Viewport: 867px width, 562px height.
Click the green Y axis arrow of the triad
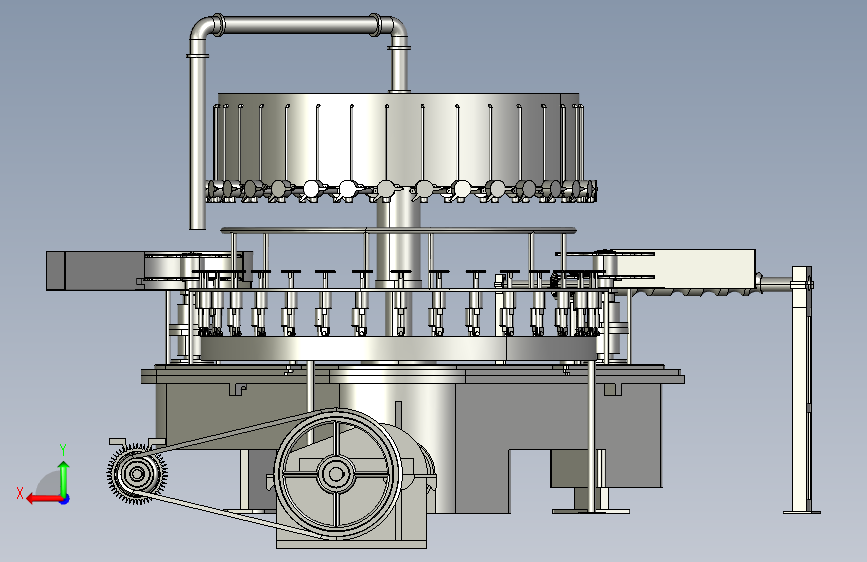(x=64, y=479)
